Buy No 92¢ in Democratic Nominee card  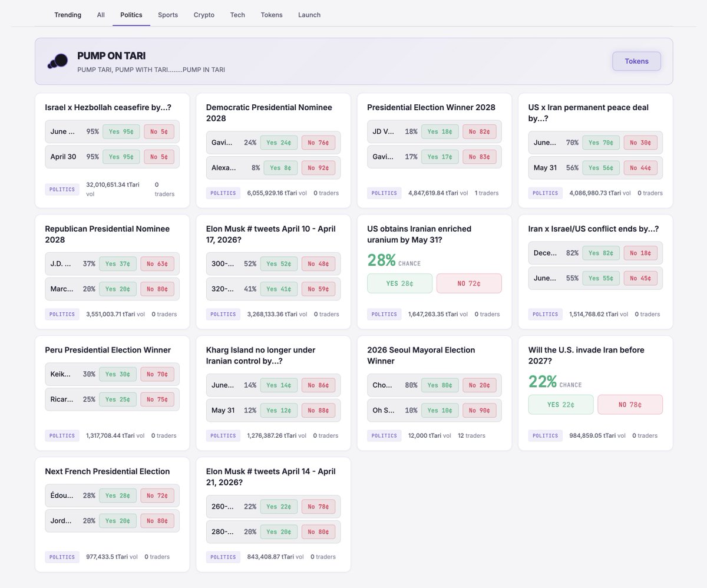click(319, 168)
